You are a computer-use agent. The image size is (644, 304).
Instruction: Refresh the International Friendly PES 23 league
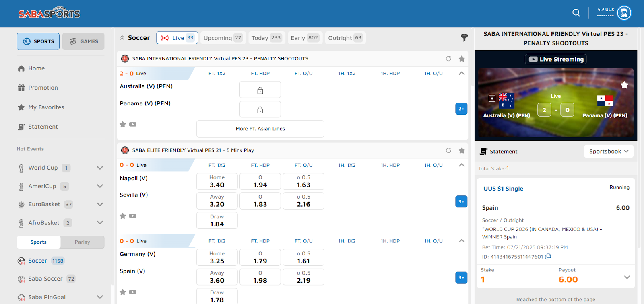[448, 59]
